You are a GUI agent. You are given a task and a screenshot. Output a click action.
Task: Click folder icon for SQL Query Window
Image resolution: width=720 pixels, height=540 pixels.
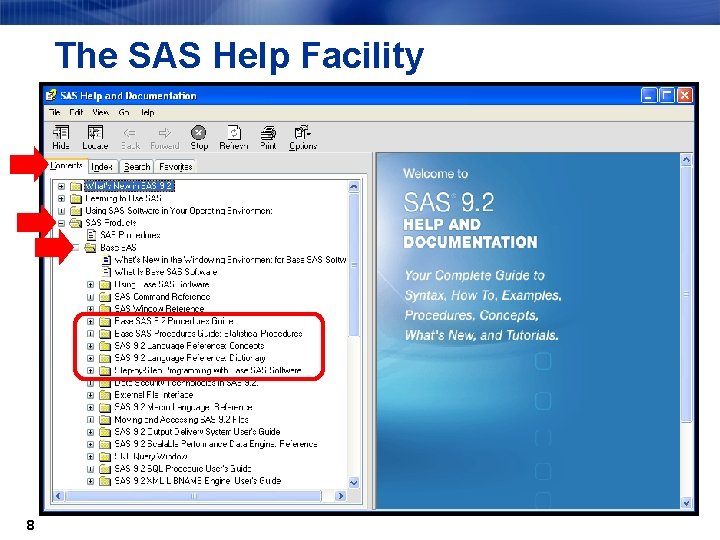(105, 456)
